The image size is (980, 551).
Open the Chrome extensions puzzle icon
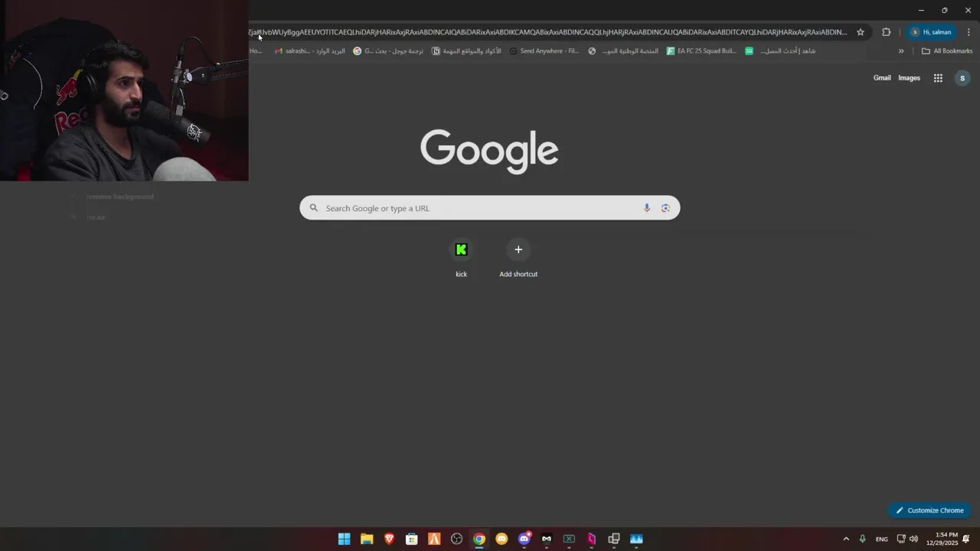pos(887,32)
